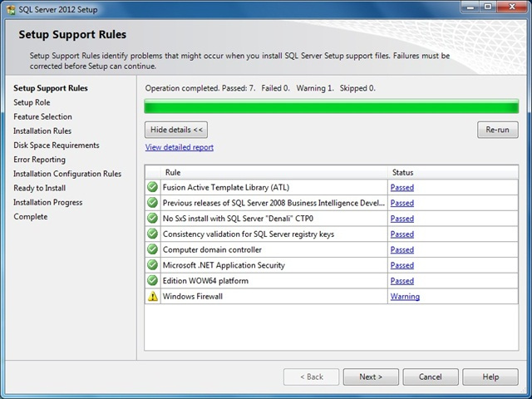Collapse details with Hide details button
Screen dimensions: 532x399
[176, 130]
